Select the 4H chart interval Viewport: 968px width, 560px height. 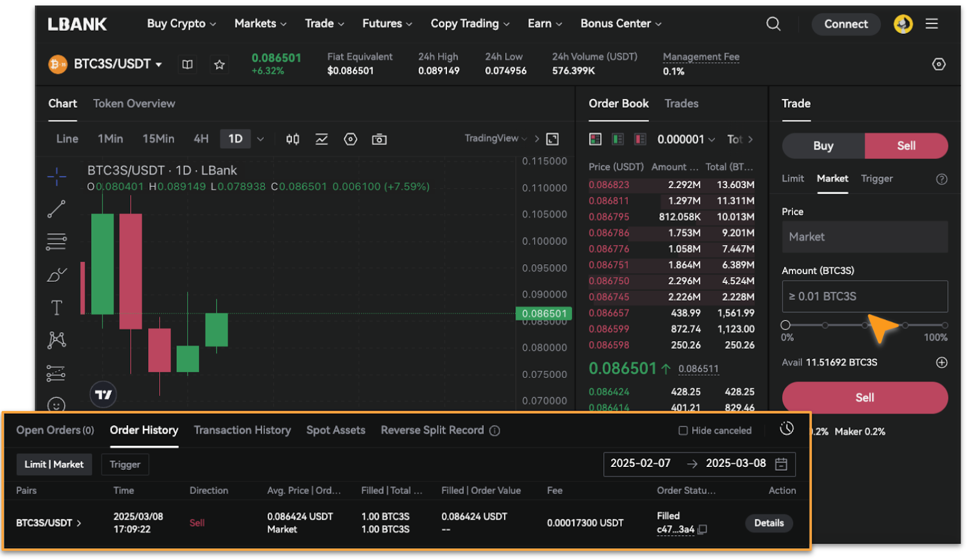coord(201,139)
